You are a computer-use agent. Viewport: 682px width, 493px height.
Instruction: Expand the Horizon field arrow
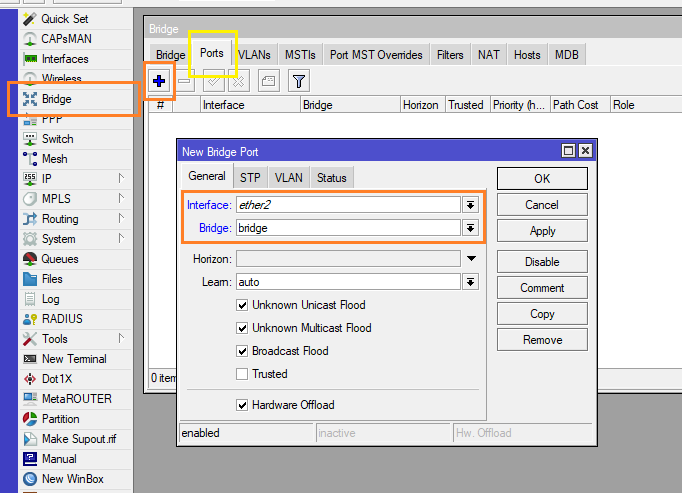(x=471, y=259)
